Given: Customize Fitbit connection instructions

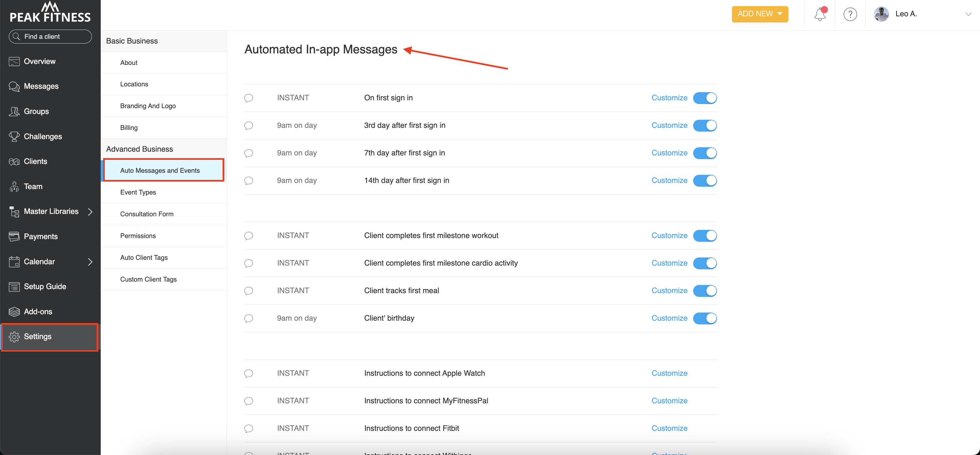Looking at the screenshot, I should click(669, 428).
